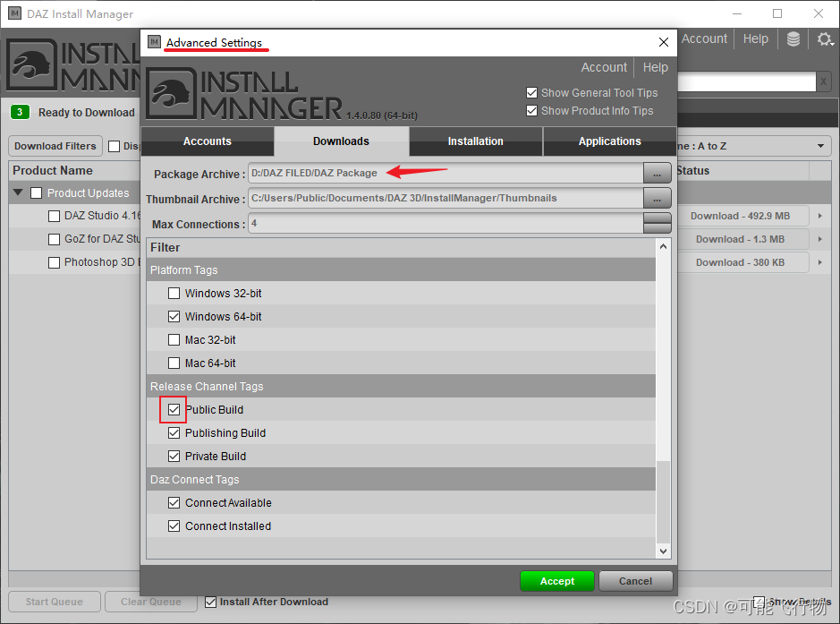Click the Package Archive path field
Viewport: 840px width, 624px height.
445,173
